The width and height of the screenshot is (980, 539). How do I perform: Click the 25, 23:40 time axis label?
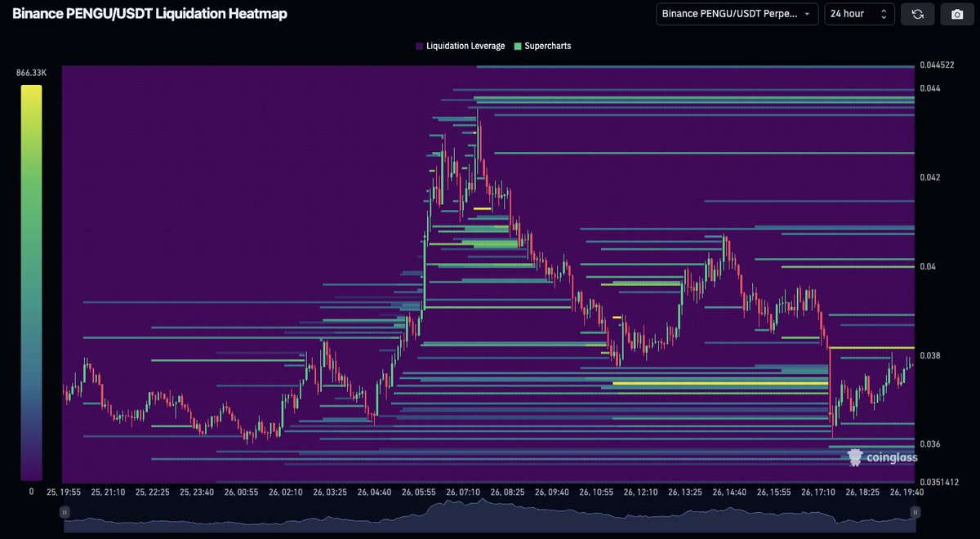pos(196,492)
